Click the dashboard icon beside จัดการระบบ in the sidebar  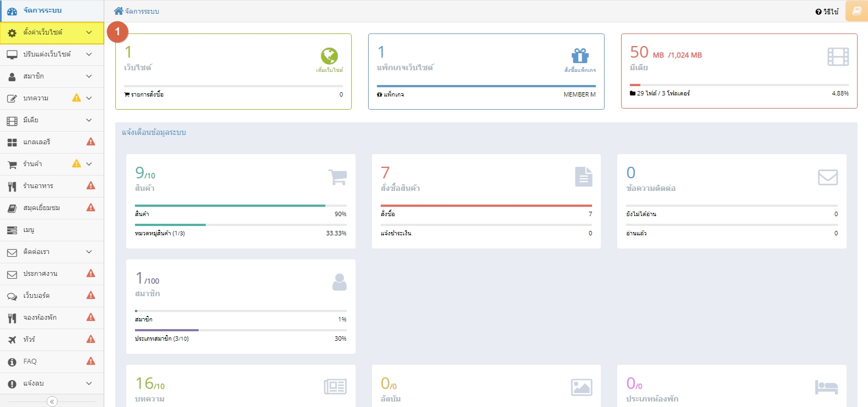coord(12,11)
